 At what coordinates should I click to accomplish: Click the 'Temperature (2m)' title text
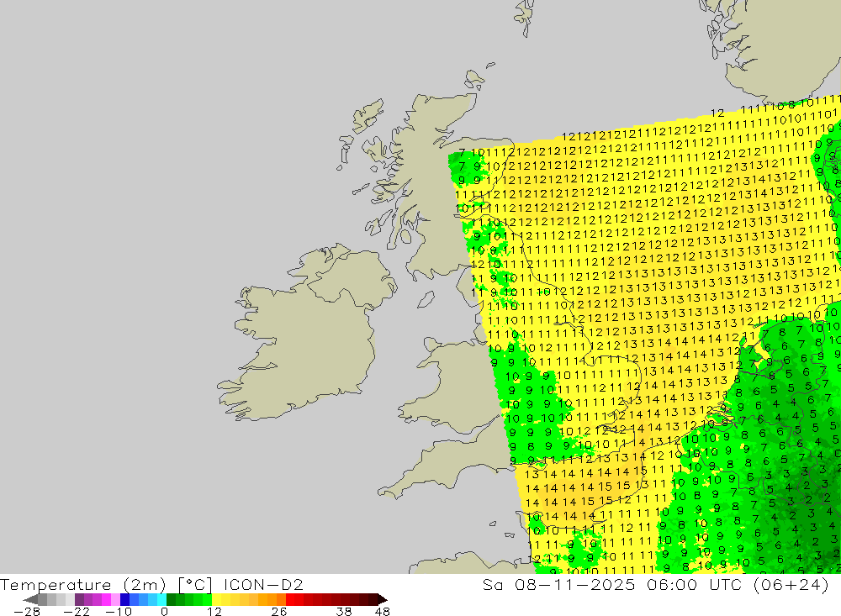point(82,584)
